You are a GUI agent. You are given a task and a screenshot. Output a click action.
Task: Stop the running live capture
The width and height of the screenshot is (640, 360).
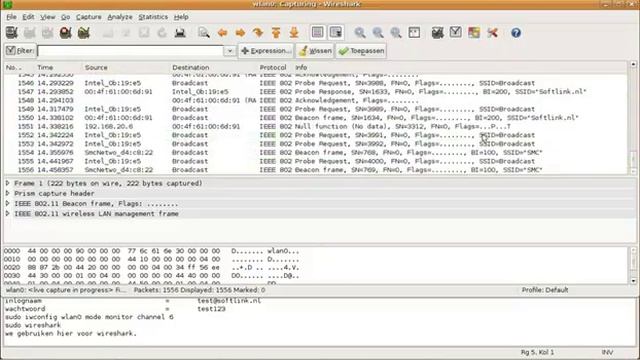click(65, 33)
